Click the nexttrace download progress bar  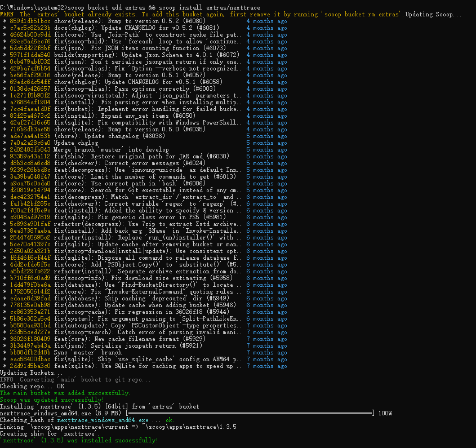click(250, 413)
